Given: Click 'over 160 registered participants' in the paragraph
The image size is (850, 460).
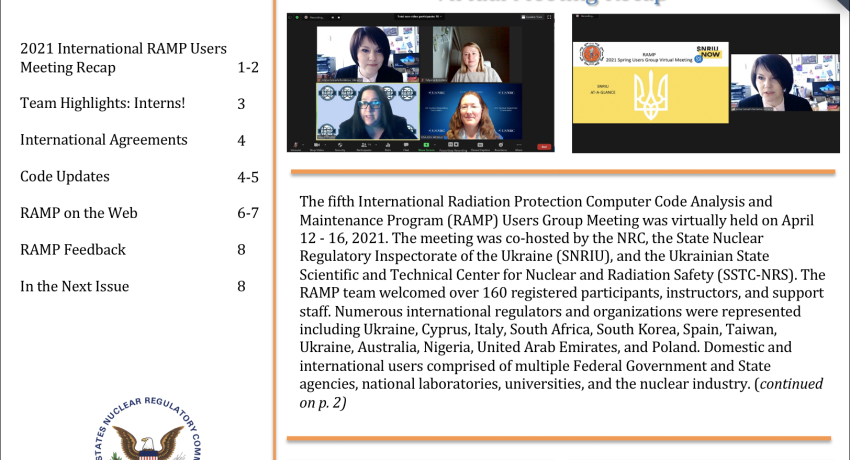Looking at the screenshot, I should [x=559, y=293].
